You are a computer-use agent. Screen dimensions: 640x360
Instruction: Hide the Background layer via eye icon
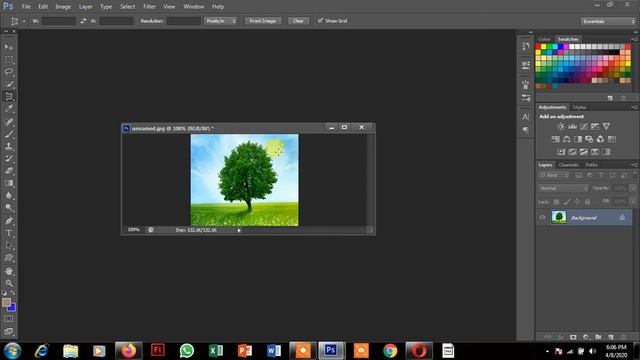(x=542, y=218)
